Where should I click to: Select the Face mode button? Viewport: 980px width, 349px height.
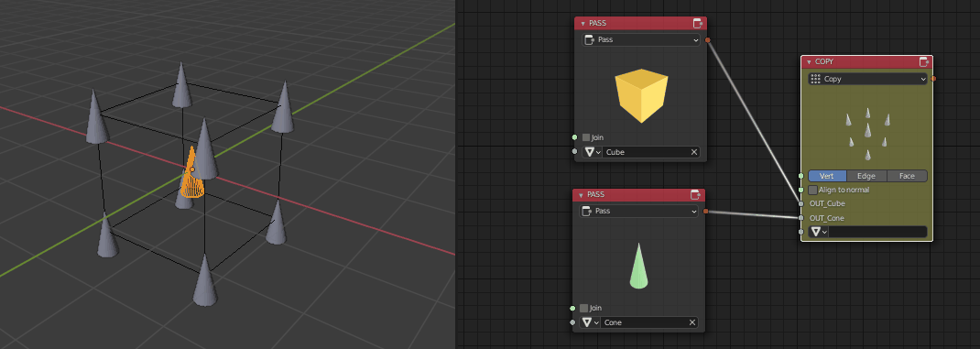pos(907,177)
